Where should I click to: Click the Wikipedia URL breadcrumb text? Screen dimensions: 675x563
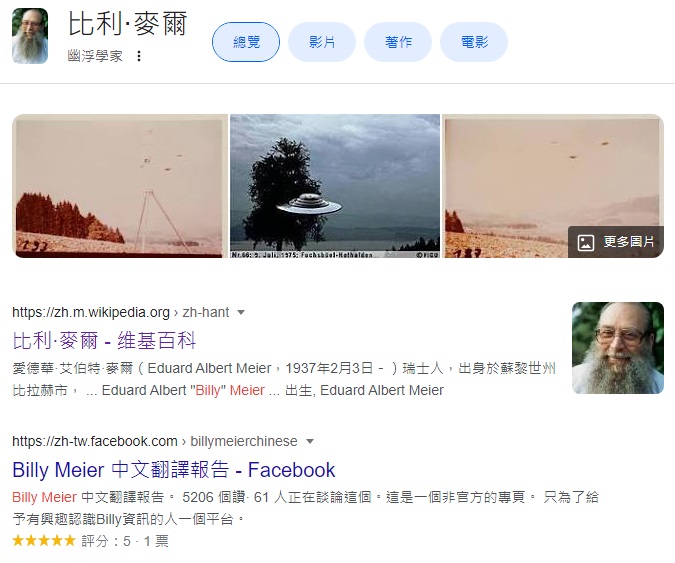click(121, 312)
